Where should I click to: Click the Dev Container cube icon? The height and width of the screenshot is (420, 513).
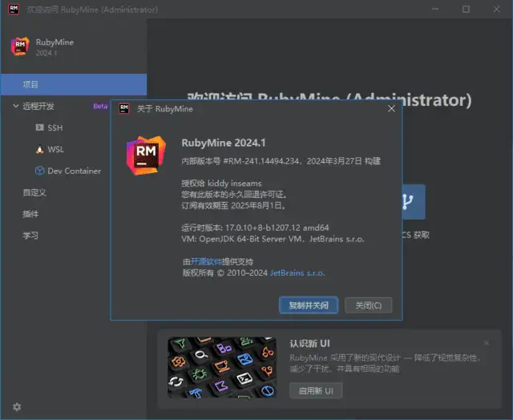40,171
